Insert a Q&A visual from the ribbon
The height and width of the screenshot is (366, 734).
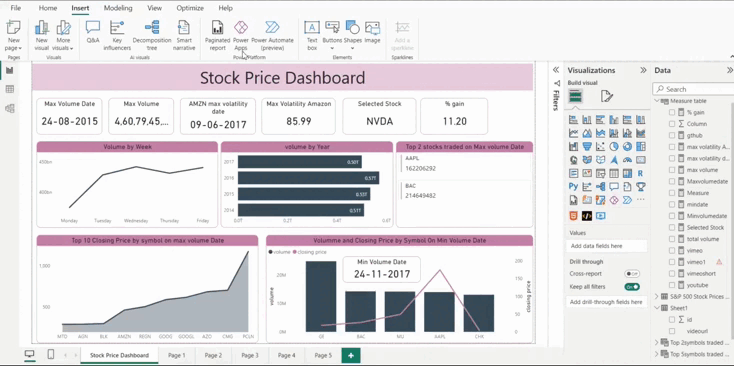[x=93, y=32]
